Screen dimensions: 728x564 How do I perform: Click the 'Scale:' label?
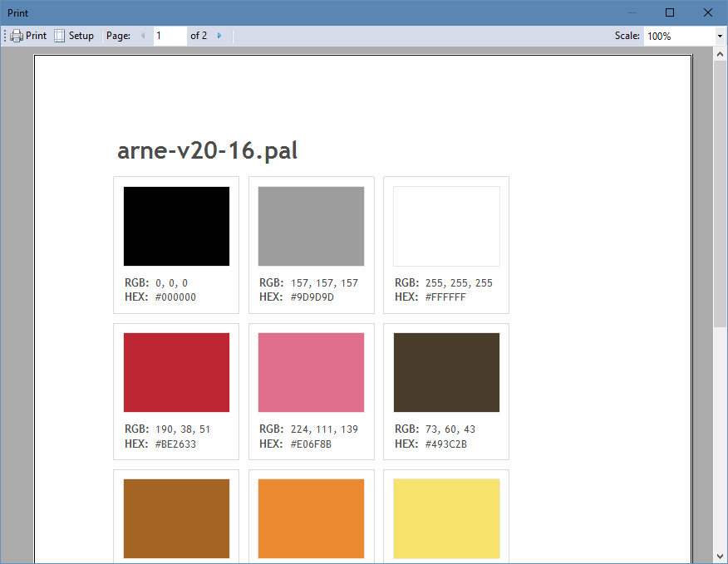pyautogui.click(x=627, y=36)
